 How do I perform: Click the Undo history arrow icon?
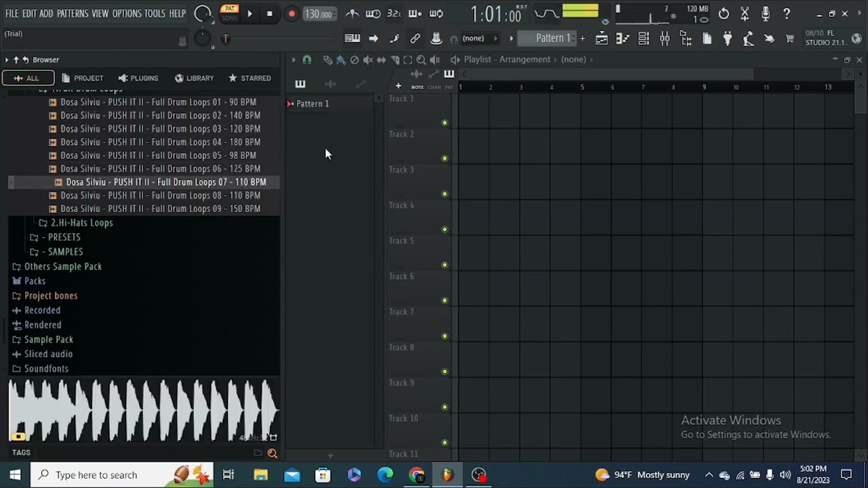coord(724,14)
